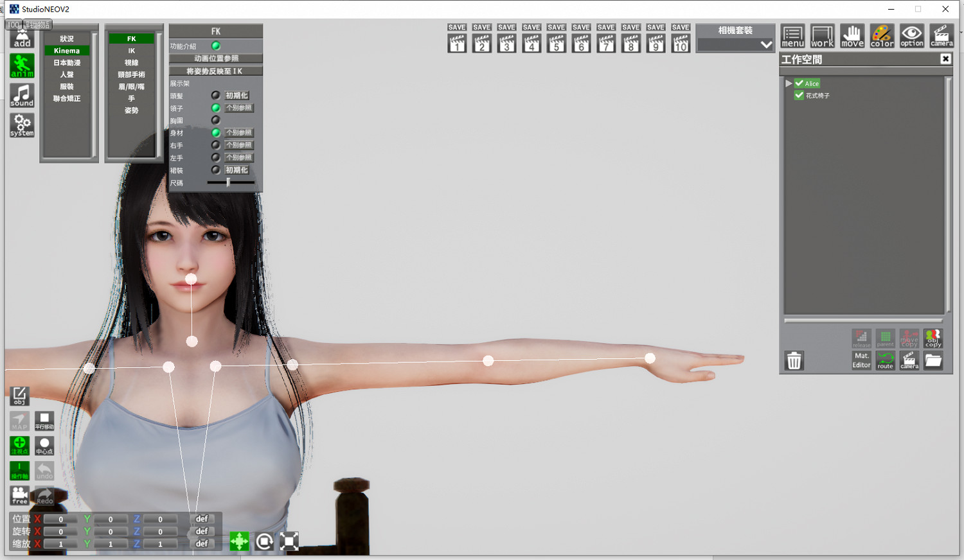Disable the 身材 FK toggle
Viewport: 964px width, 560px height.
tap(216, 133)
